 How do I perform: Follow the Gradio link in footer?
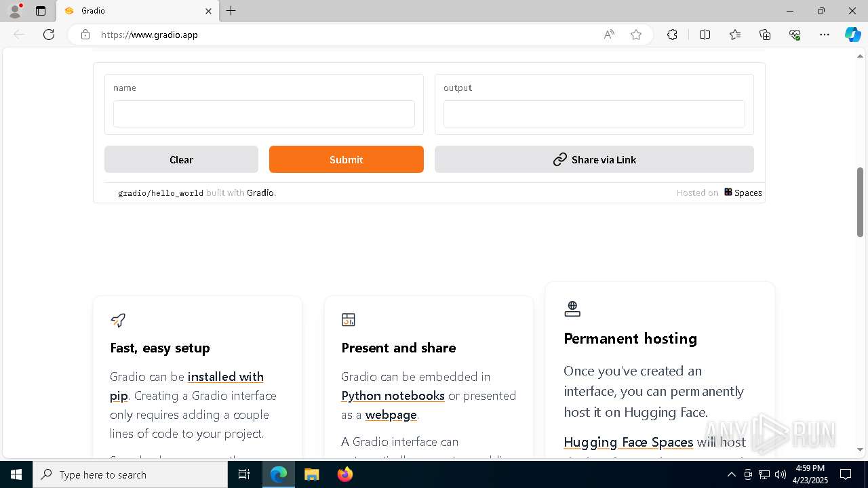tap(260, 192)
